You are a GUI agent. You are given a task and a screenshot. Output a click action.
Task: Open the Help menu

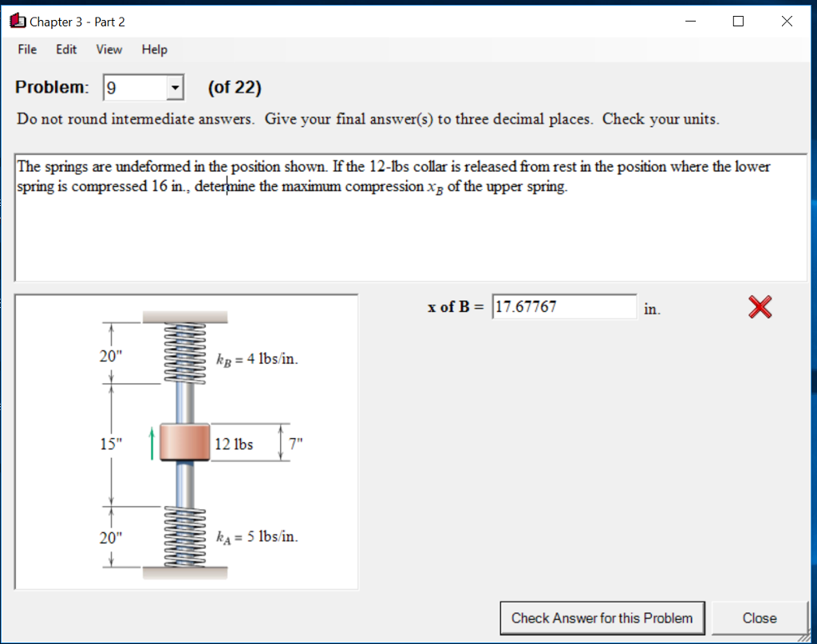154,49
